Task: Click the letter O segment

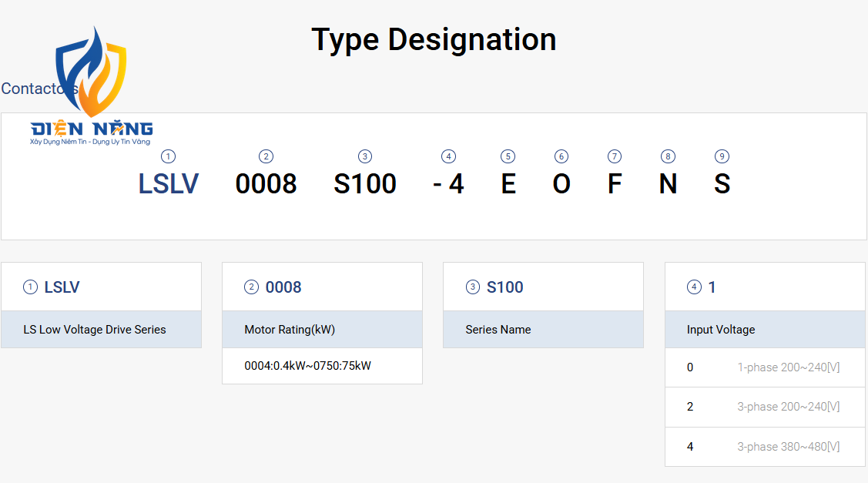Action: (x=561, y=184)
